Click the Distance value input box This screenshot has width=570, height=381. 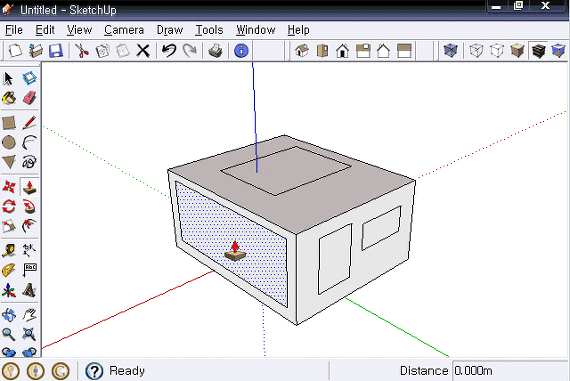510,371
